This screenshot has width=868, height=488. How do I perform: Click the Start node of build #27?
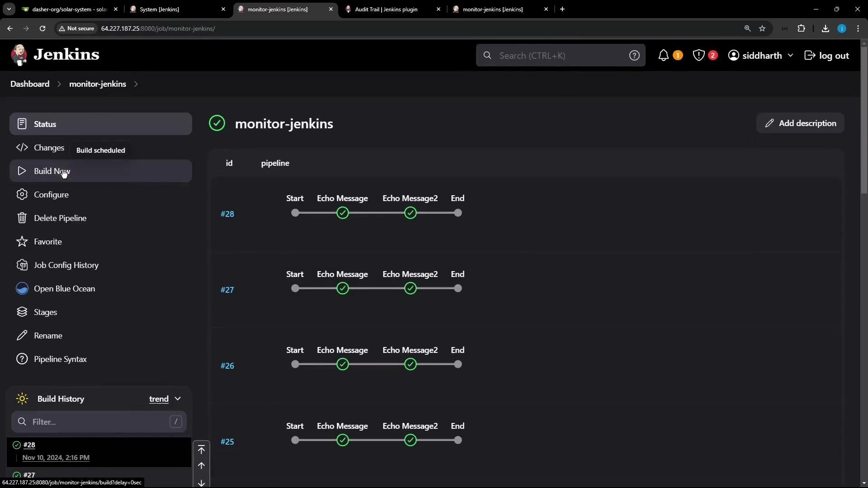tap(295, 288)
